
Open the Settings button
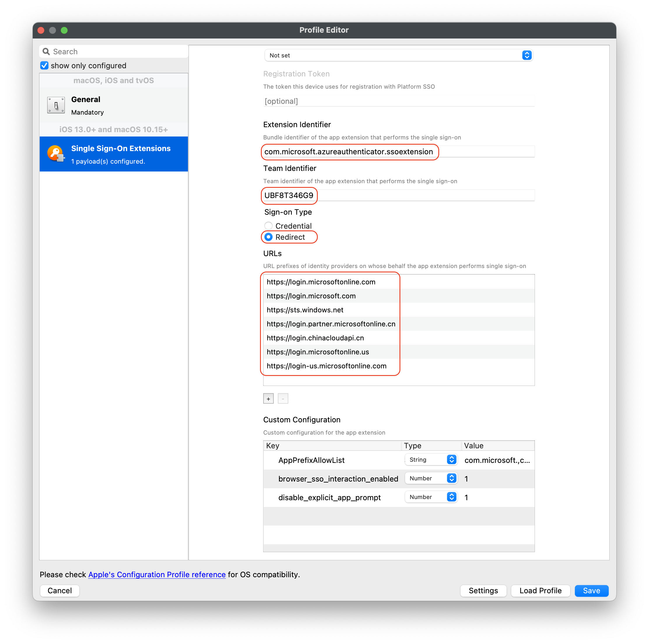point(483,591)
